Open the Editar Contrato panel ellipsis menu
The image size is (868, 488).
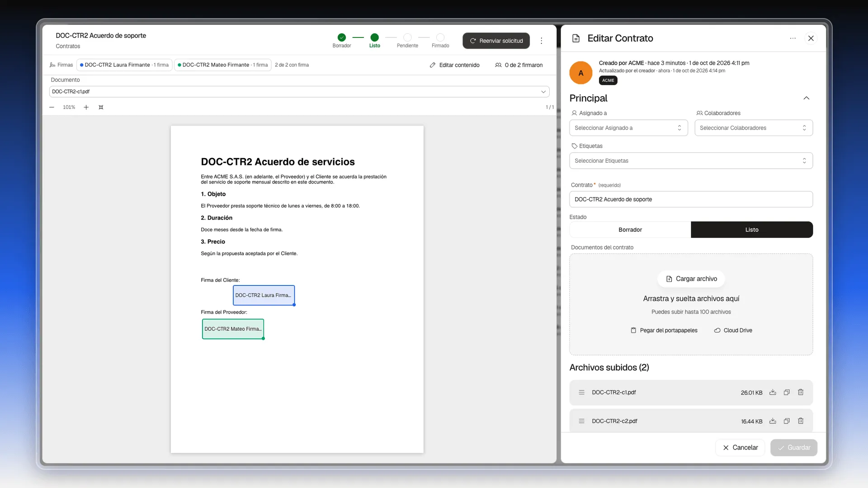point(793,38)
